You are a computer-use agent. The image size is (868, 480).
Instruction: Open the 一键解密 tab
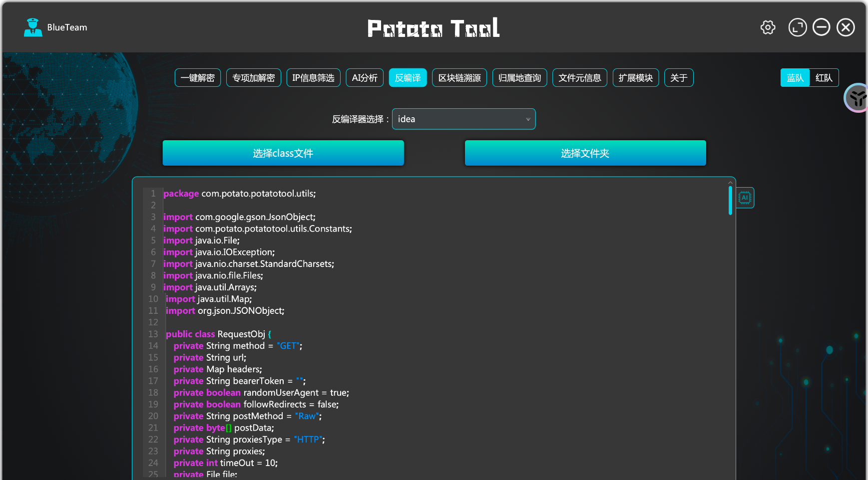coord(198,78)
